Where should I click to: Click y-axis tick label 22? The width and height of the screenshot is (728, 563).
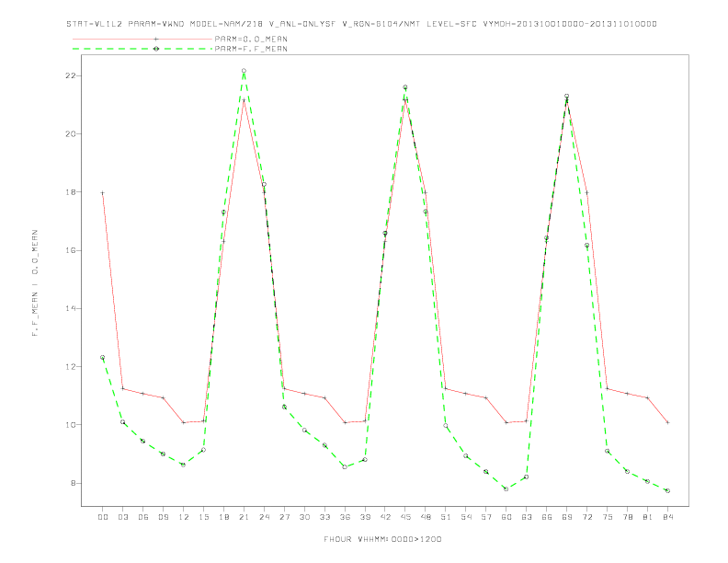pyautogui.click(x=70, y=75)
